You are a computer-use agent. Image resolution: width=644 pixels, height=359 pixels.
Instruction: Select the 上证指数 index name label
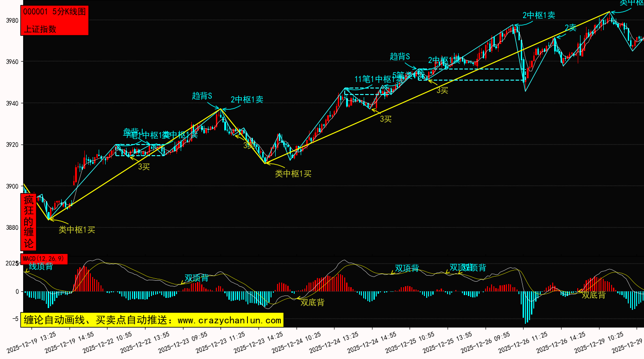pyautogui.click(x=40, y=29)
